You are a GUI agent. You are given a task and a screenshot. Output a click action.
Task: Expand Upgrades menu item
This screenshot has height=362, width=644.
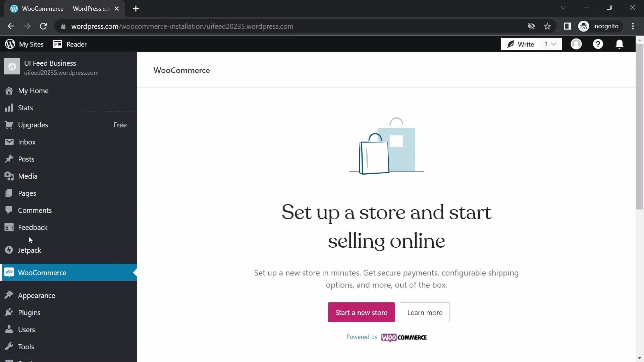pos(33,124)
